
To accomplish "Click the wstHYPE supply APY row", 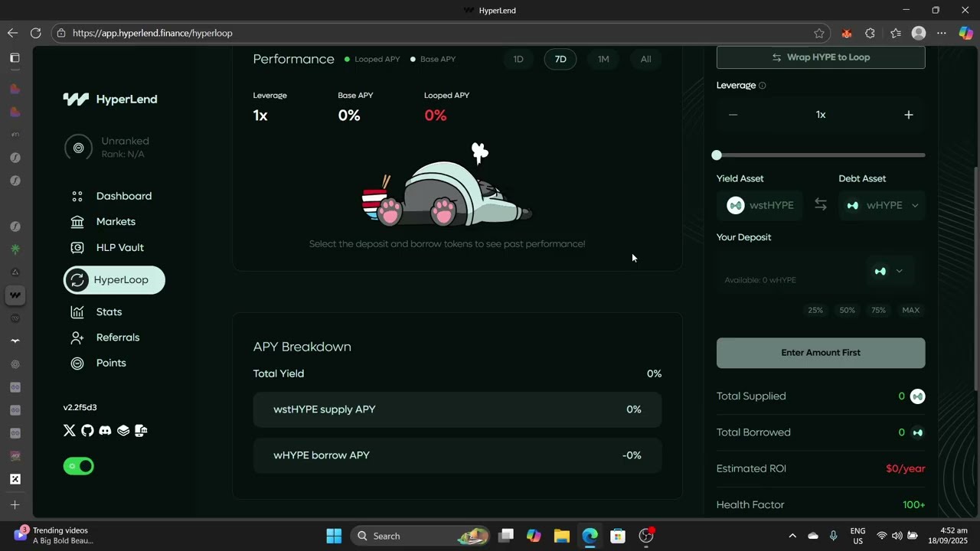I will coord(457,409).
